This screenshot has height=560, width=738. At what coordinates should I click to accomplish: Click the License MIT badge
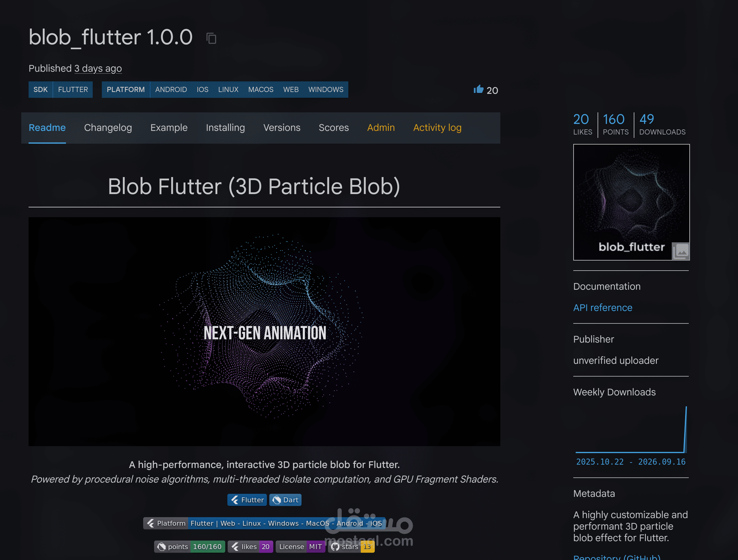[300, 547]
